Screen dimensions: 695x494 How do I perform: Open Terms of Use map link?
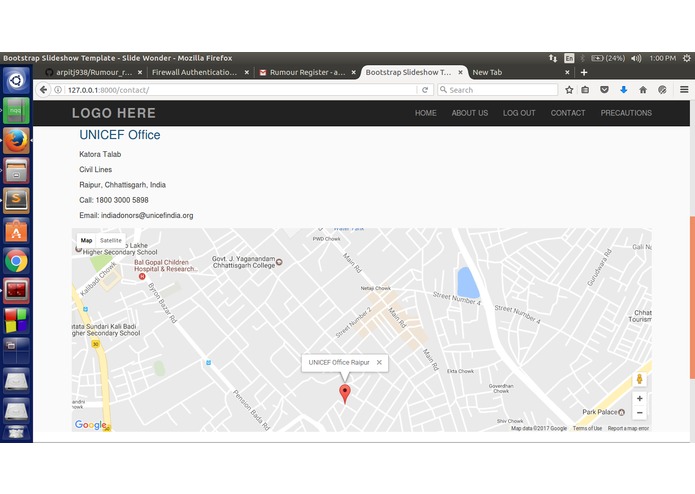(587, 428)
